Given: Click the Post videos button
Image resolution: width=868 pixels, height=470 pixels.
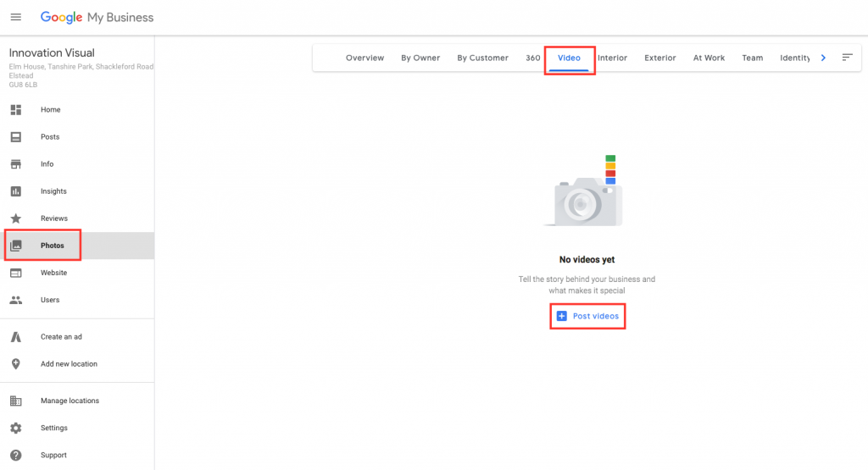Looking at the screenshot, I should [587, 316].
